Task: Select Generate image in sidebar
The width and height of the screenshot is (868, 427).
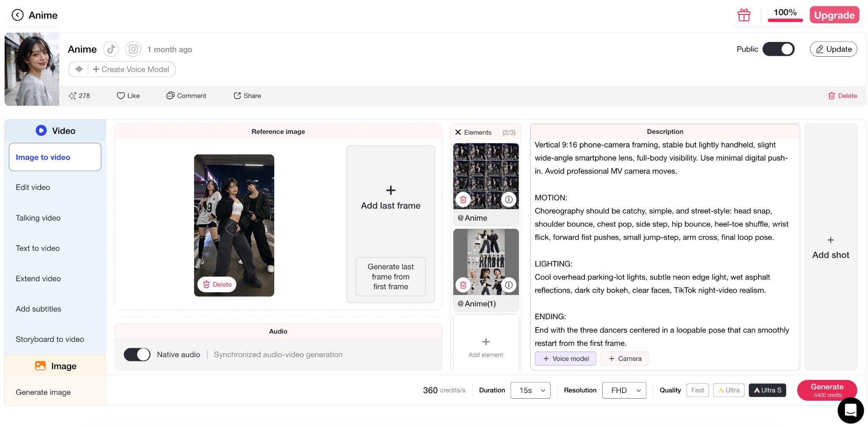Action: coord(43,392)
